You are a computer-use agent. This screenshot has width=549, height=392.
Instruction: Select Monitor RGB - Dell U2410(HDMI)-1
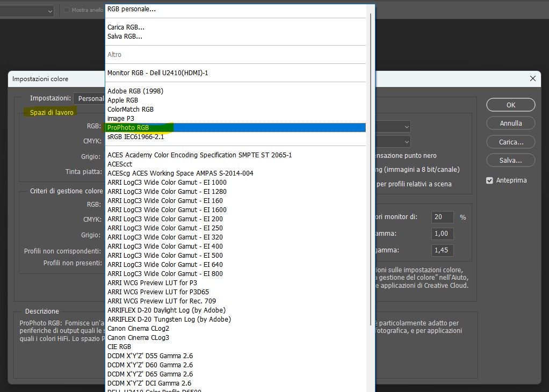(x=235, y=73)
